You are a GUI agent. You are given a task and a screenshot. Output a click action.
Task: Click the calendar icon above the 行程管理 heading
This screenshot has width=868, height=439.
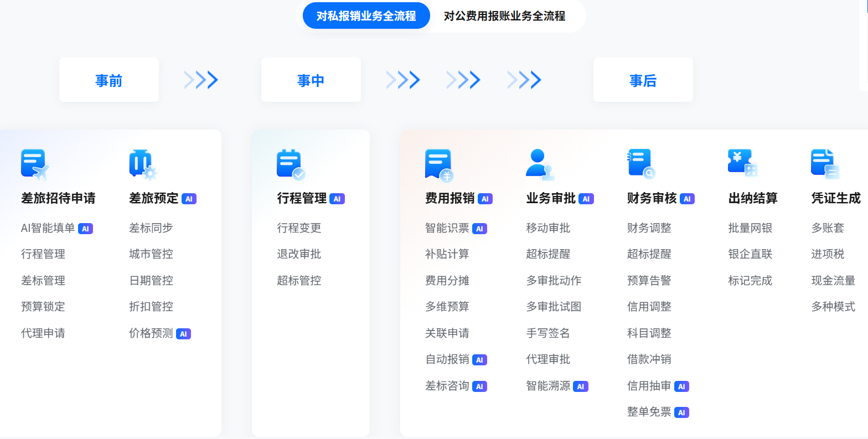pyautogui.click(x=291, y=165)
